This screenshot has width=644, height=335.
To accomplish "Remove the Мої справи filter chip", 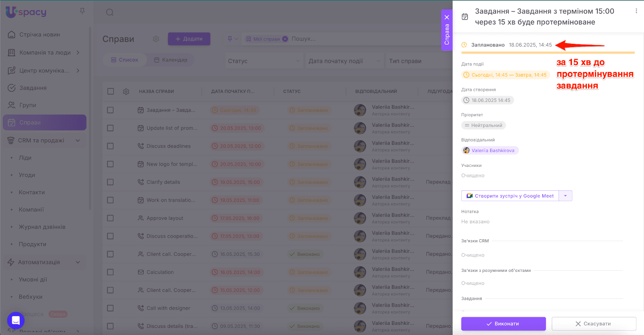I will pyautogui.click(x=285, y=39).
